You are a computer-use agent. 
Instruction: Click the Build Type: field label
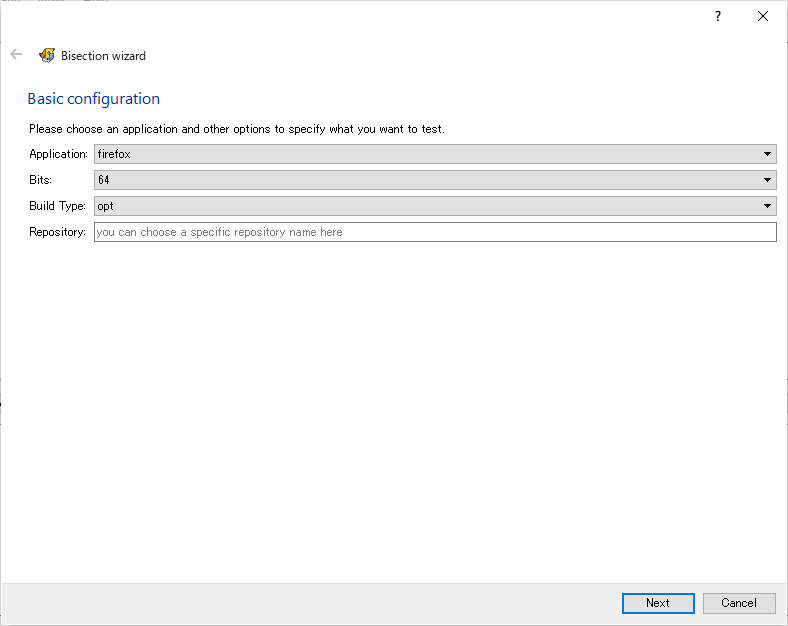point(57,206)
